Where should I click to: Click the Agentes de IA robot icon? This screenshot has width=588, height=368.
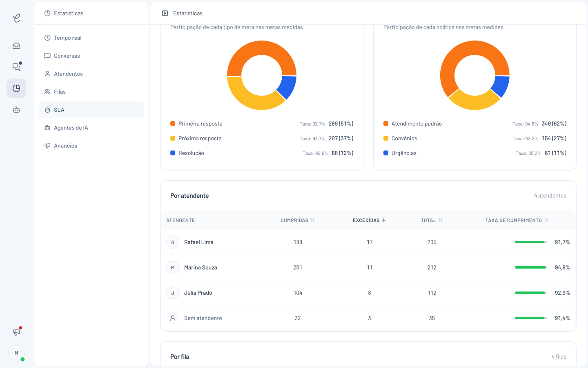tap(47, 128)
